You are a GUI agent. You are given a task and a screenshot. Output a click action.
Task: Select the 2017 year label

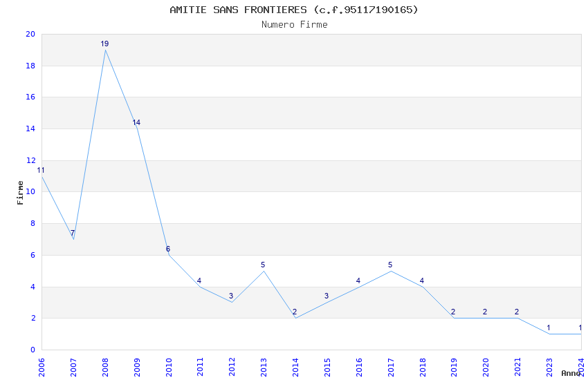[391, 368]
